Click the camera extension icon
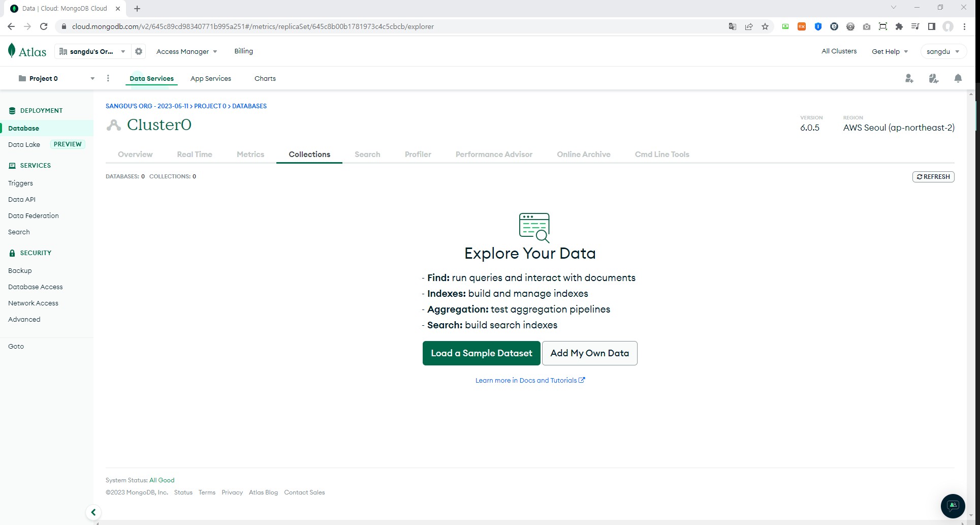 click(x=867, y=26)
